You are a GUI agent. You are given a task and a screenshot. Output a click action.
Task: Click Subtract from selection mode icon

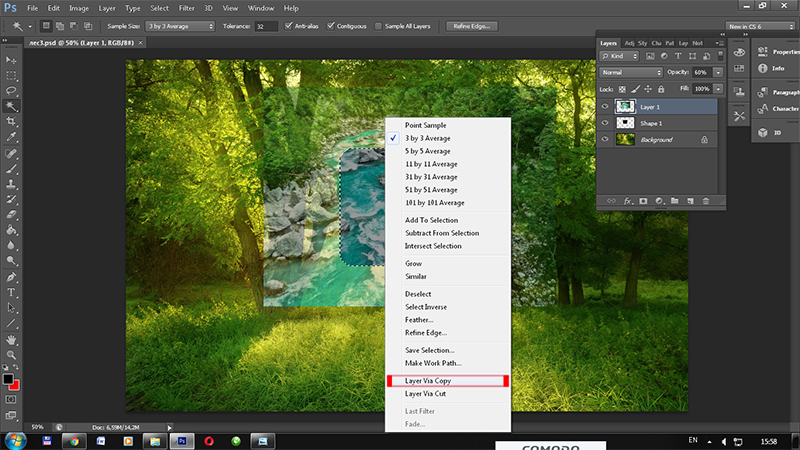[x=73, y=26]
